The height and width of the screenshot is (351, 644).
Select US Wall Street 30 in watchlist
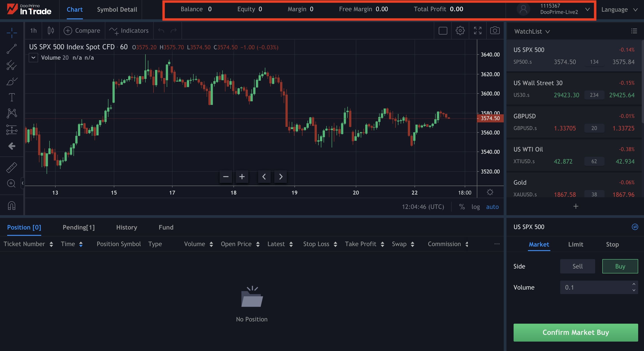(574, 89)
